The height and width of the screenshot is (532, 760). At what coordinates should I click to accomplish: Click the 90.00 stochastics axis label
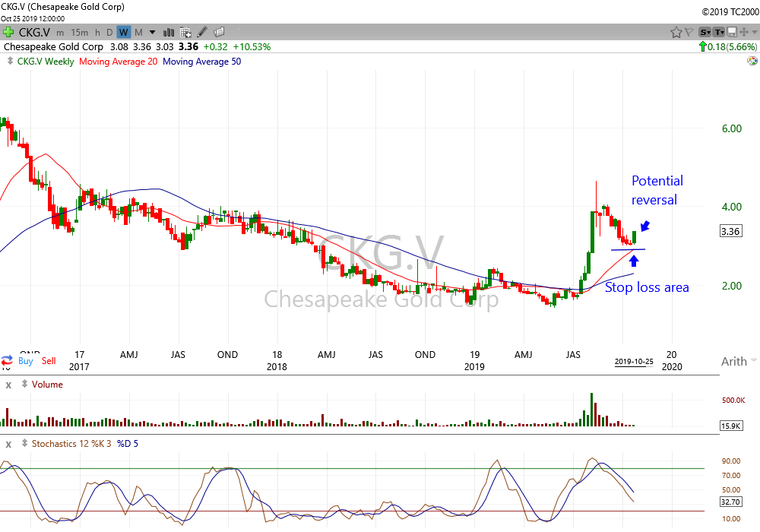pos(731,461)
